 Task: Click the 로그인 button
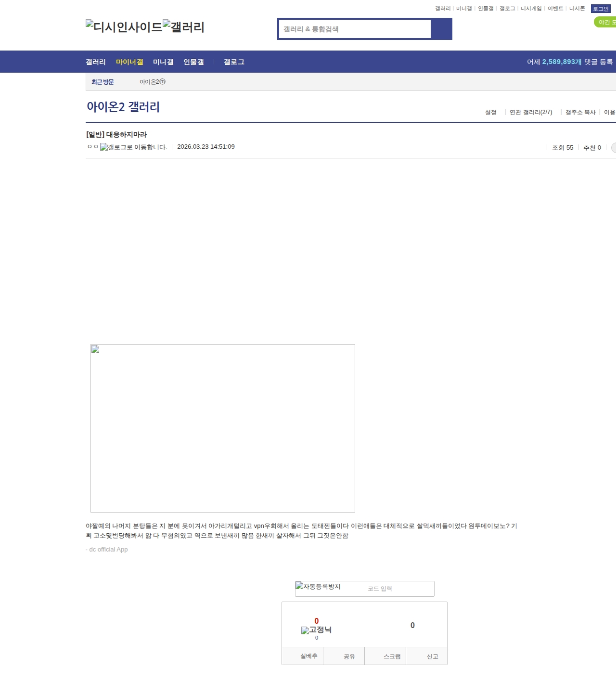(601, 9)
